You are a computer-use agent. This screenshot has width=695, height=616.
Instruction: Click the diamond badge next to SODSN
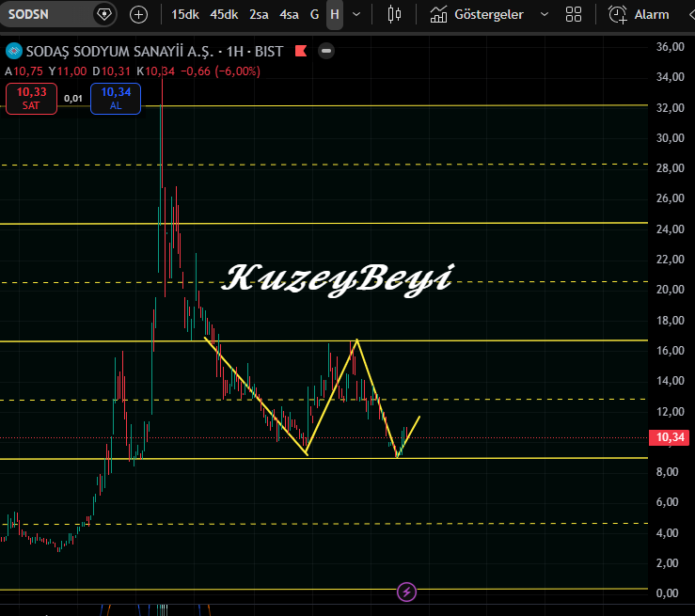[104, 14]
